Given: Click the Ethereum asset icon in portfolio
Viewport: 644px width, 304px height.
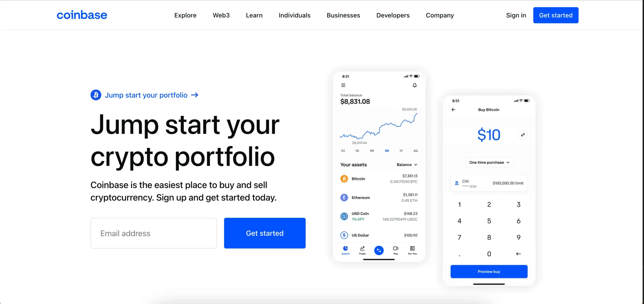Looking at the screenshot, I should tap(344, 197).
